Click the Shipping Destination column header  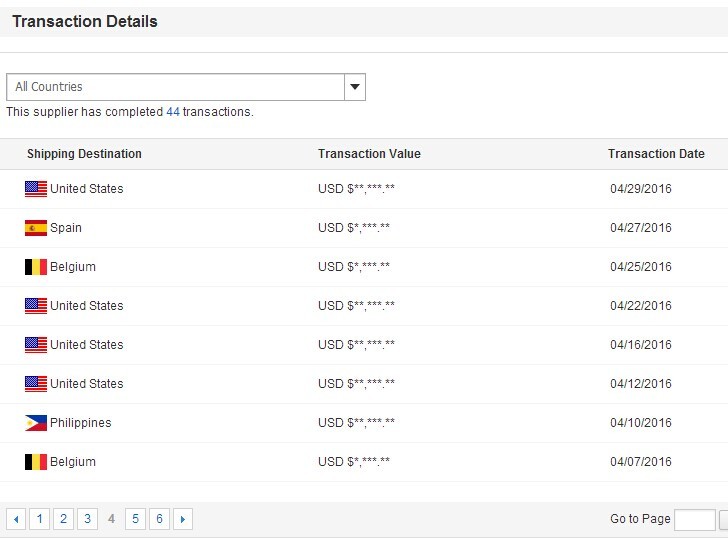tap(84, 154)
